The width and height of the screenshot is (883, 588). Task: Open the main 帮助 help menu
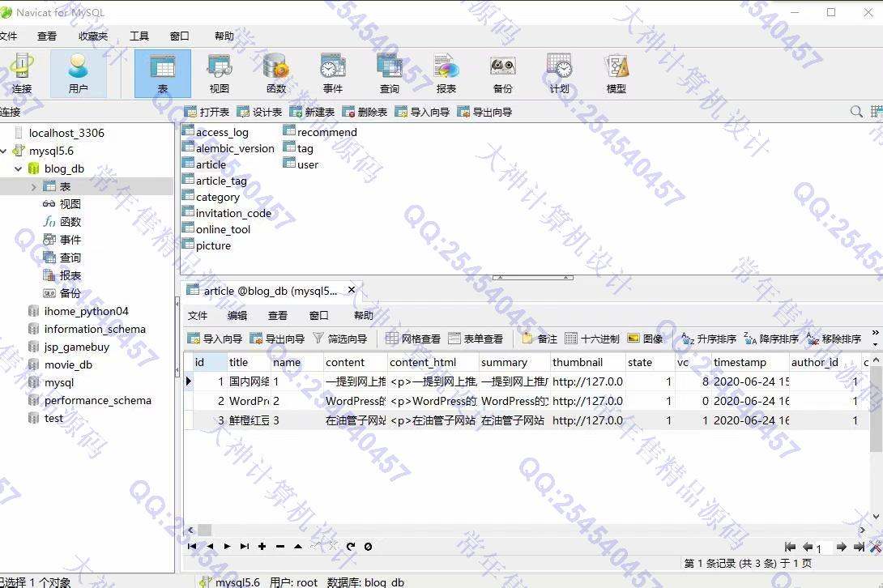(x=224, y=36)
